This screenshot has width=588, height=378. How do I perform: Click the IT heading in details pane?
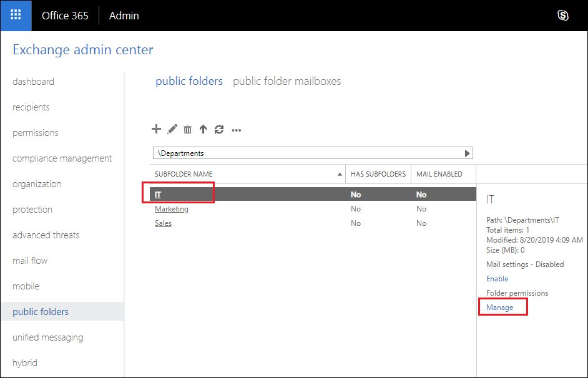click(490, 200)
